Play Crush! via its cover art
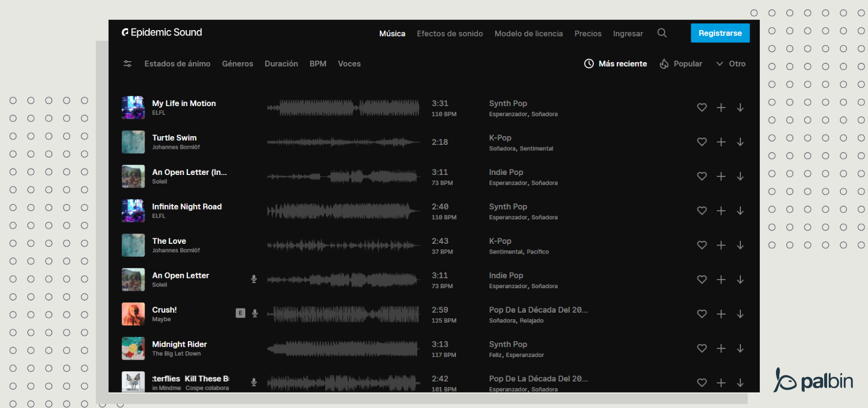868x408 pixels. click(133, 314)
